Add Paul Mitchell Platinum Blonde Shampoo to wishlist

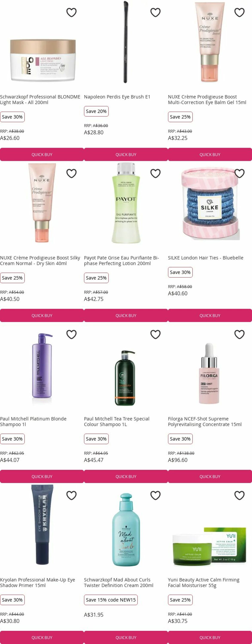click(x=71, y=334)
